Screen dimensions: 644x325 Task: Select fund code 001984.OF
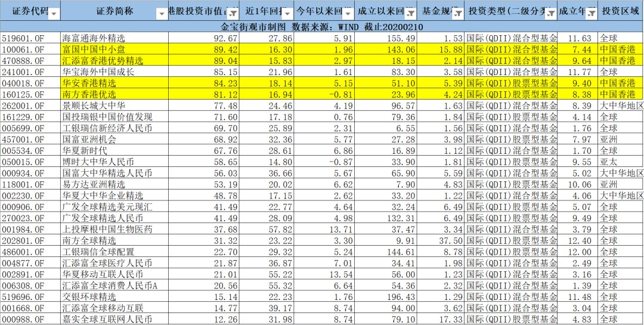click(x=30, y=229)
